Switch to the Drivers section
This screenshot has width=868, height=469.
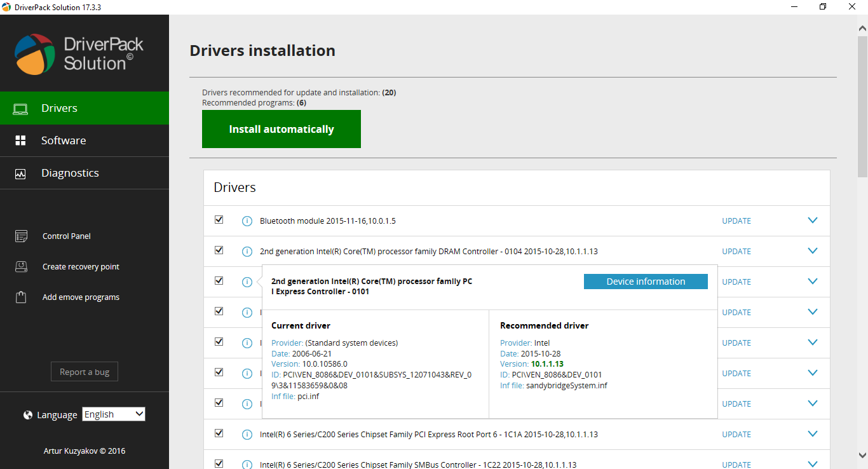pyautogui.click(x=85, y=108)
